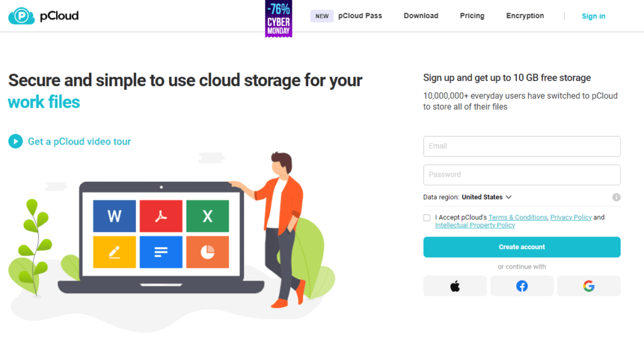Continue with Google sign-up icon
Viewport: 644px width, 339px height.
click(589, 286)
